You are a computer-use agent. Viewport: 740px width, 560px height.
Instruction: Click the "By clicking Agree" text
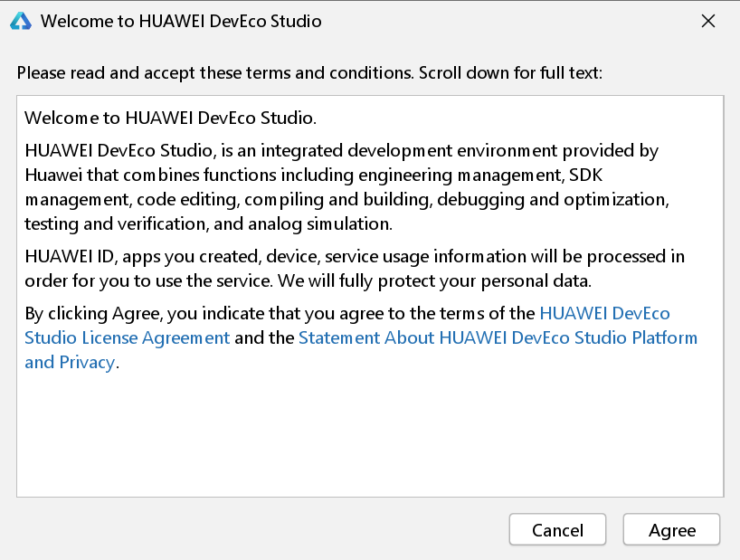click(x=81, y=314)
